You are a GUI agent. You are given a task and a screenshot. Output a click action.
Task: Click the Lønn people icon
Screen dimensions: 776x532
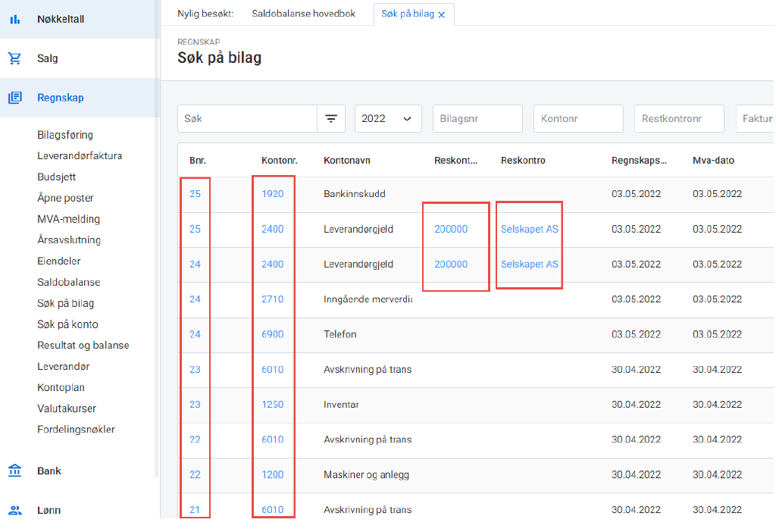coord(15,510)
